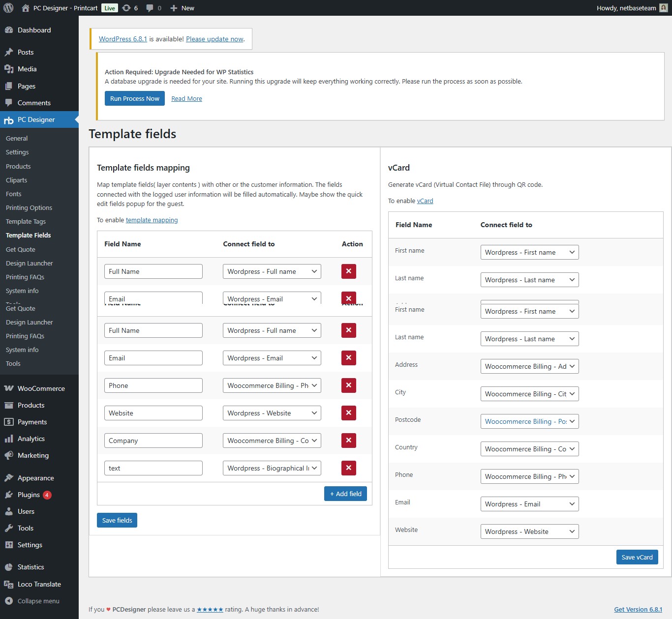The image size is (672, 619).
Task: Remove the text field row
Action: [x=348, y=468]
